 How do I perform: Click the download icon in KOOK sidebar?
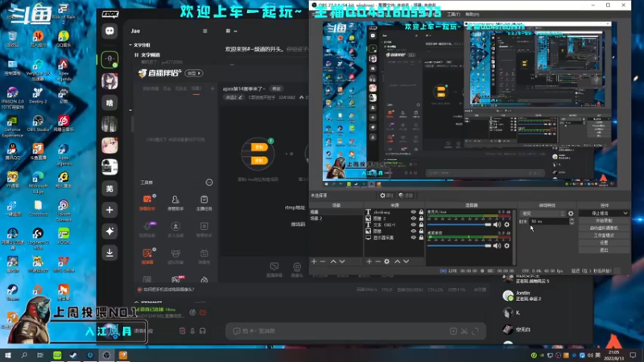(109, 253)
